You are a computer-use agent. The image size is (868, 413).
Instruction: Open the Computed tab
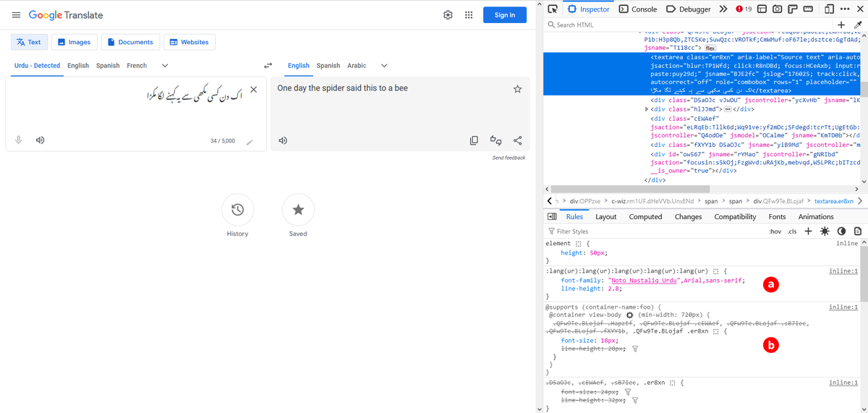click(645, 216)
